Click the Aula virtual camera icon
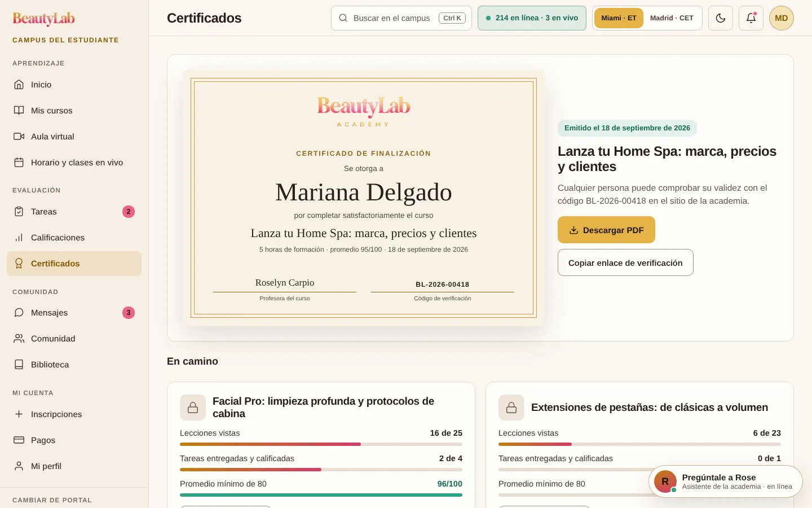Screen dimensions: 812x508 [x=19, y=137]
